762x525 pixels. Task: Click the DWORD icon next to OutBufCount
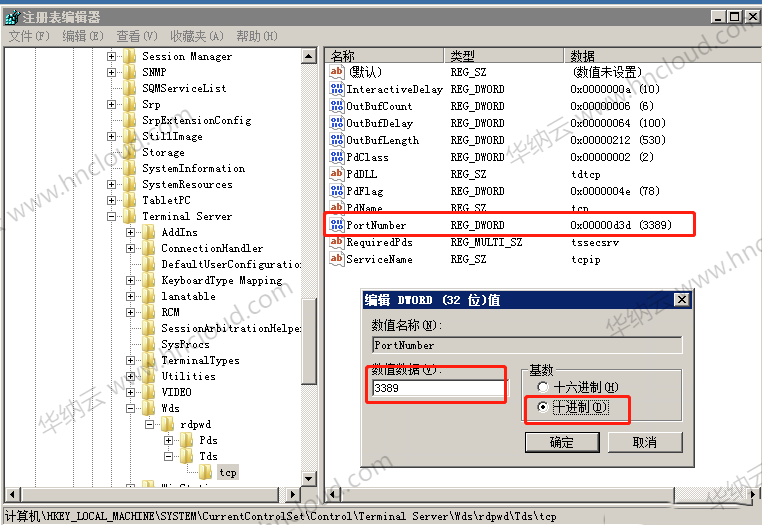point(336,105)
